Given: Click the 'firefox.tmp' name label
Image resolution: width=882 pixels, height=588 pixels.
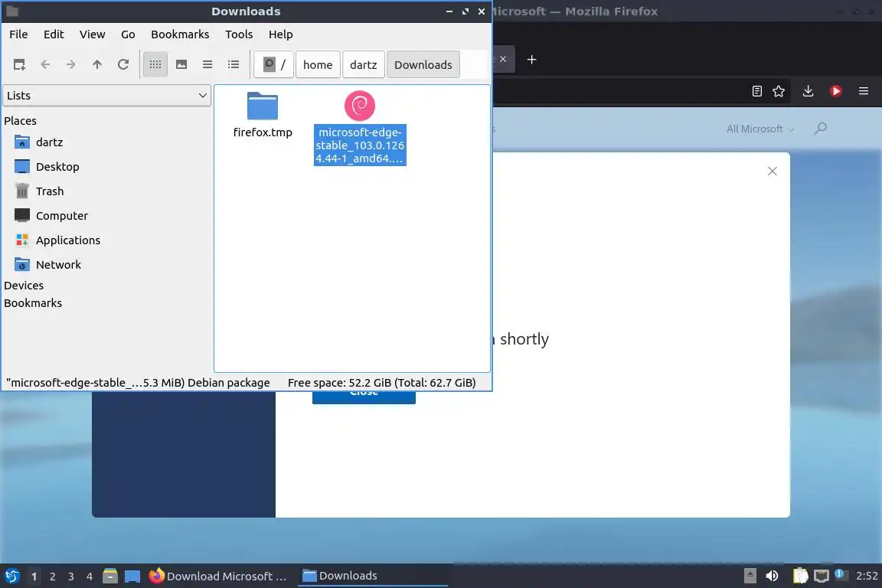Looking at the screenshot, I should pyautogui.click(x=263, y=132).
